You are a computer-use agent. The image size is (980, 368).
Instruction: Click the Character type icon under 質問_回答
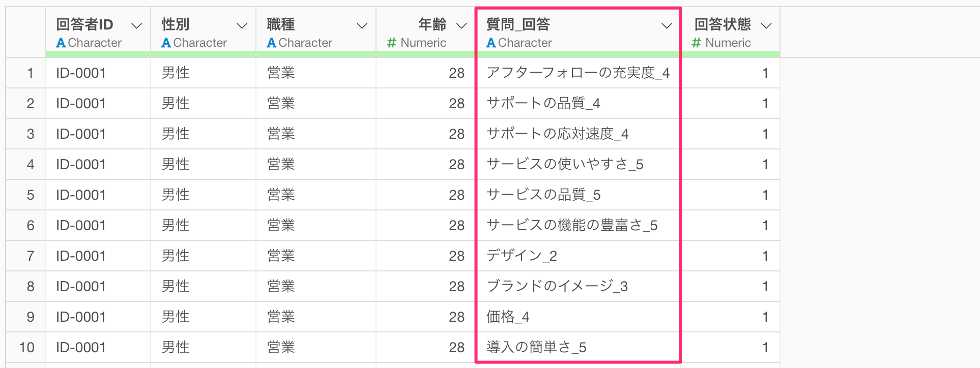point(491,43)
